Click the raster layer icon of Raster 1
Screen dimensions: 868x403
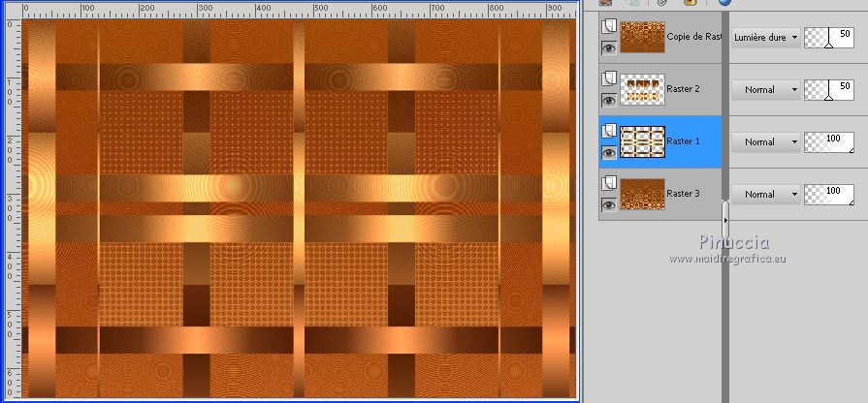(x=609, y=131)
